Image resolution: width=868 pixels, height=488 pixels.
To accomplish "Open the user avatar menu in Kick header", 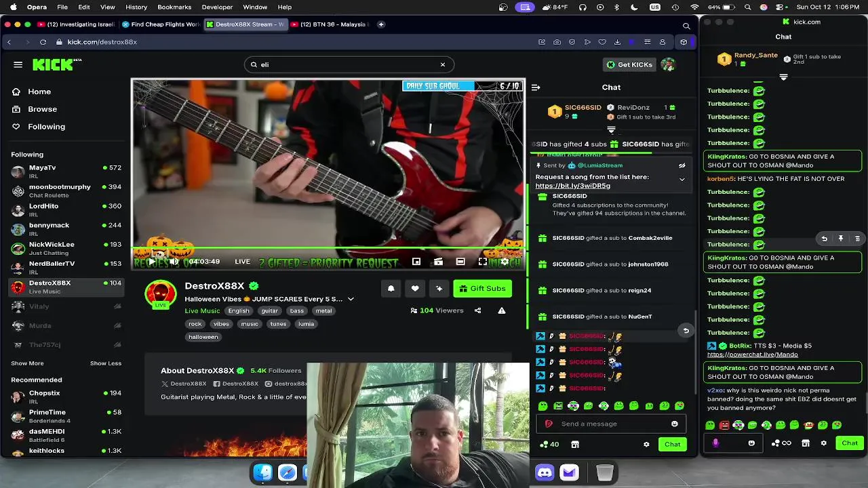I will [668, 64].
